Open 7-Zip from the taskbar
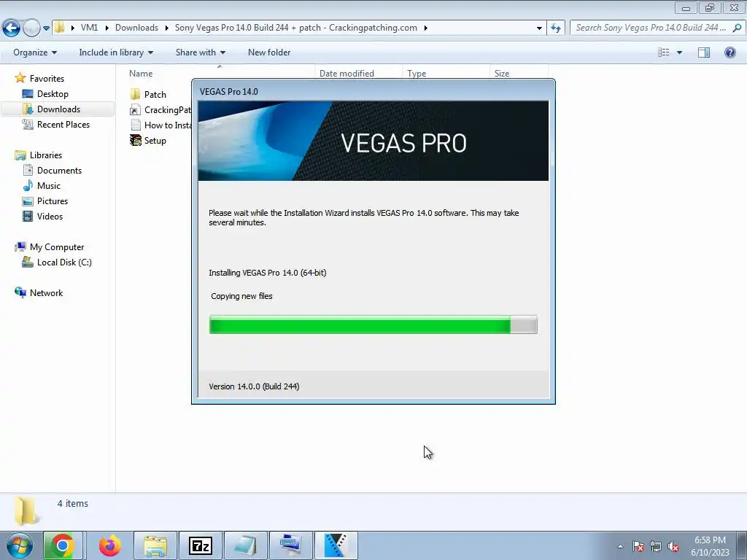The height and width of the screenshot is (560, 747). pos(200,545)
